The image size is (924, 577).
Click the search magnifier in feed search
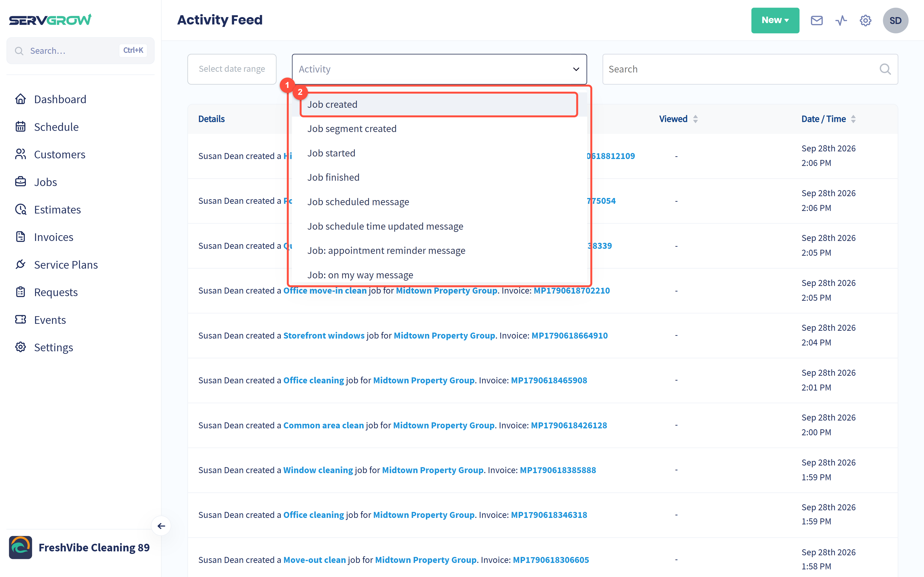pos(885,69)
